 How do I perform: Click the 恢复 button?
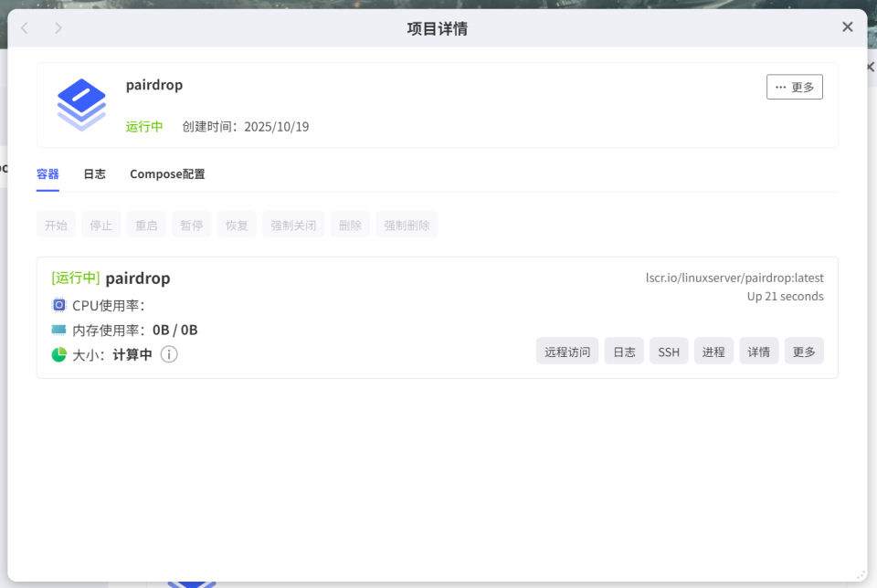(237, 225)
